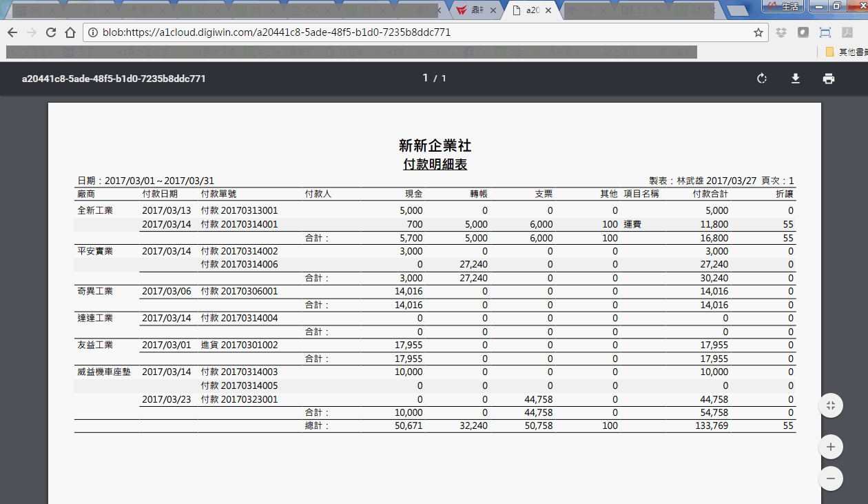Click payment number 付款 20170314001
Viewport: 868px width, 504px height.
pyautogui.click(x=239, y=224)
